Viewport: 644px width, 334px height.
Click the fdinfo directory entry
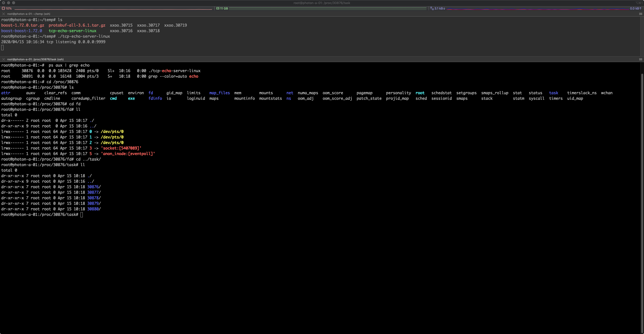pos(155,98)
